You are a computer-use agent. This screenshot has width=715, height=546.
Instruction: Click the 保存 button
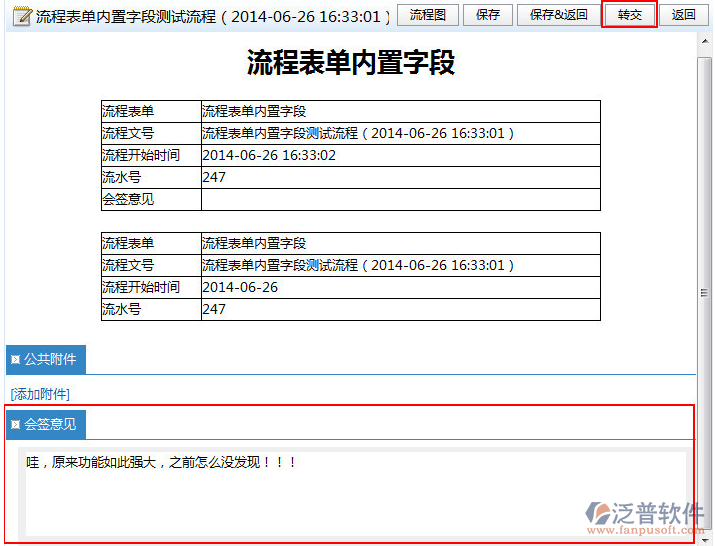pos(488,15)
